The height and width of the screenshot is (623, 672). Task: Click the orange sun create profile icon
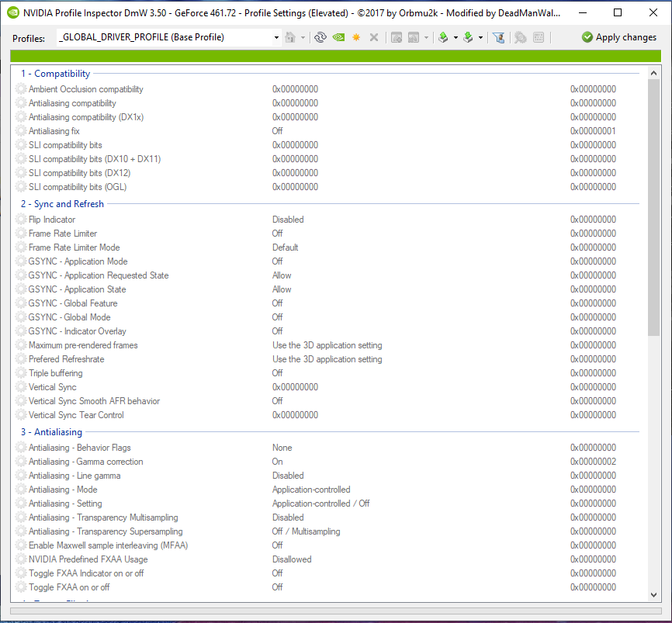[356, 38]
